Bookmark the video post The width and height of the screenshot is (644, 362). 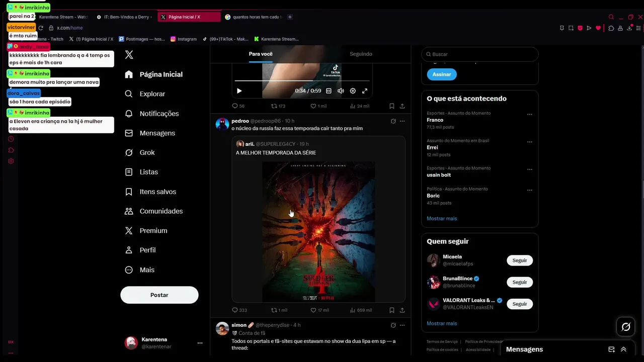click(x=391, y=106)
